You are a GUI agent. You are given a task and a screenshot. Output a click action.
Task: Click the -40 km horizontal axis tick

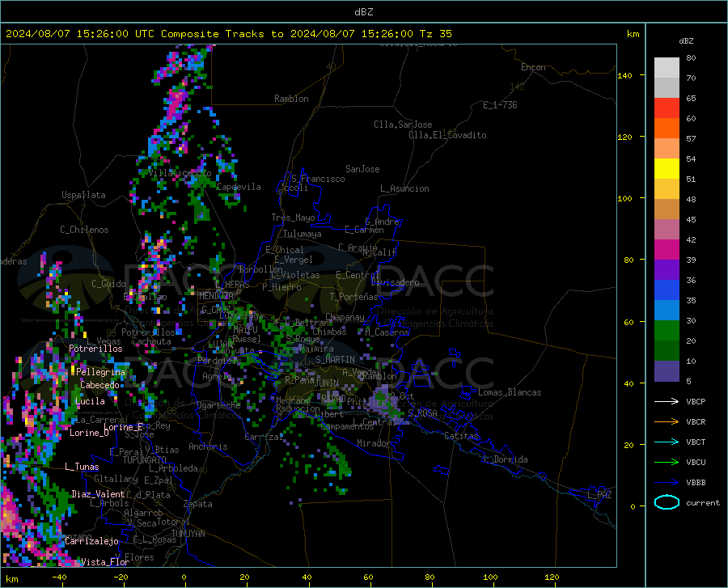click(x=59, y=577)
